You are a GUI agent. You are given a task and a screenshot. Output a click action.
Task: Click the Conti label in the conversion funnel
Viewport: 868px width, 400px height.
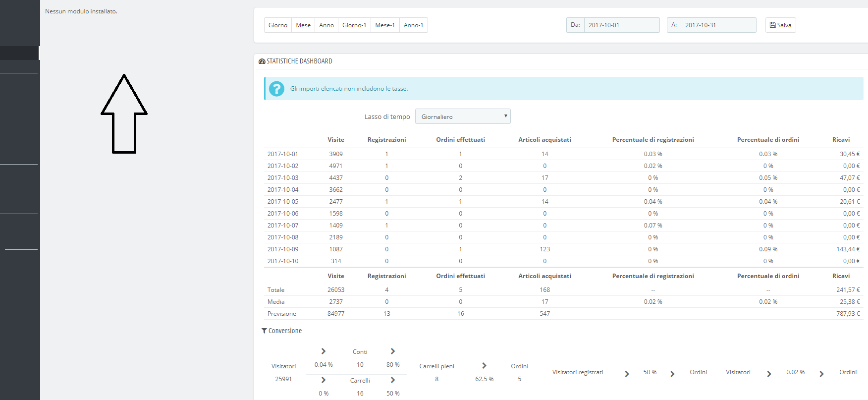(x=360, y=352)
